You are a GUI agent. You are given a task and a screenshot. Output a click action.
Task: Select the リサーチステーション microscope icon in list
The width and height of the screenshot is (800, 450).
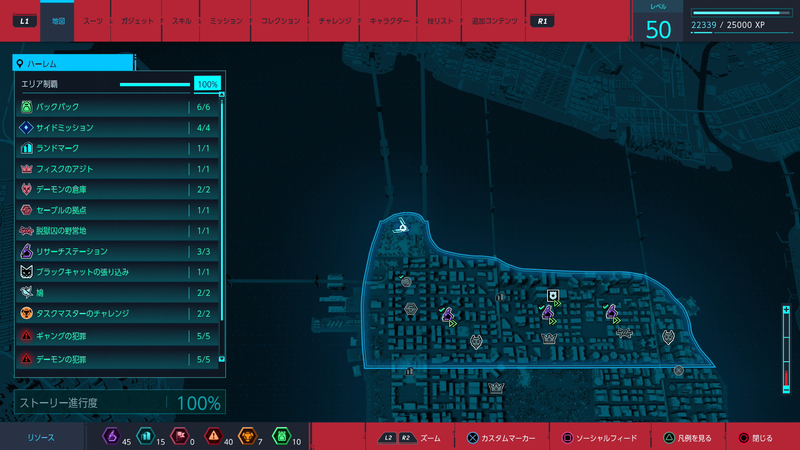coord(27,251)
